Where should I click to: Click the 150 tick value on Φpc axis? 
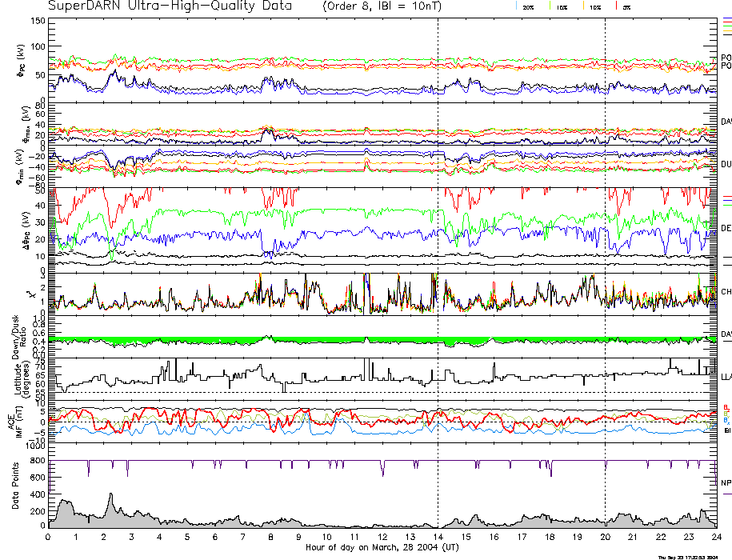tap(38, 22)
